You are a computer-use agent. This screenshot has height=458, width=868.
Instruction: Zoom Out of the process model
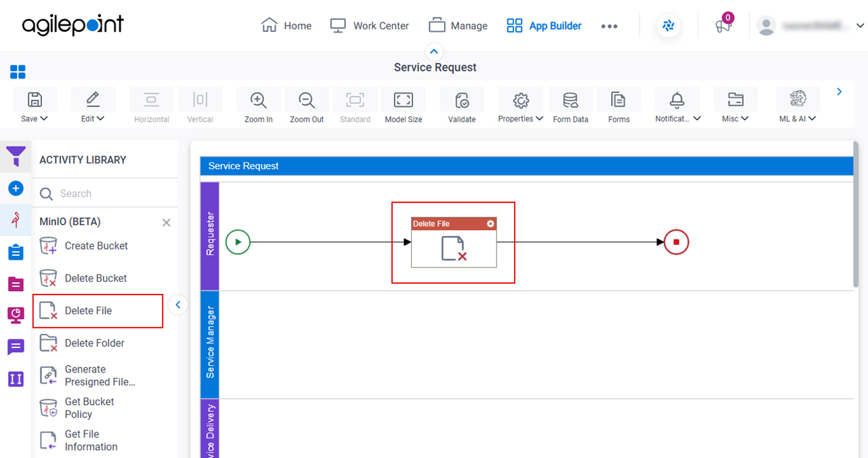[307, 100]
